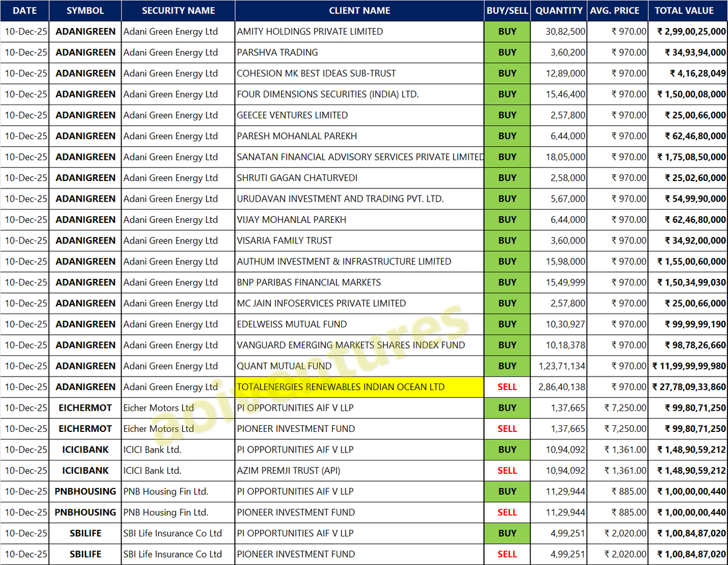Select highlighted TOTALENERGIES RENEWABLES INDIAN OCEAN LTD cell
Image resolution: width=728 pixels, height=565 pixels.
coord(359,387)
